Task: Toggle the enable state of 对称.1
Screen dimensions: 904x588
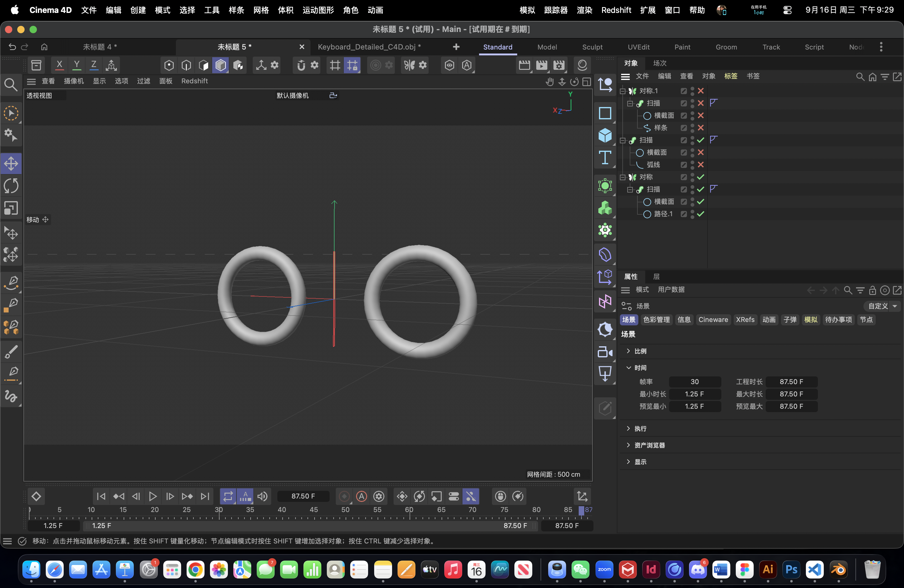Action: (x=701, y=91)
